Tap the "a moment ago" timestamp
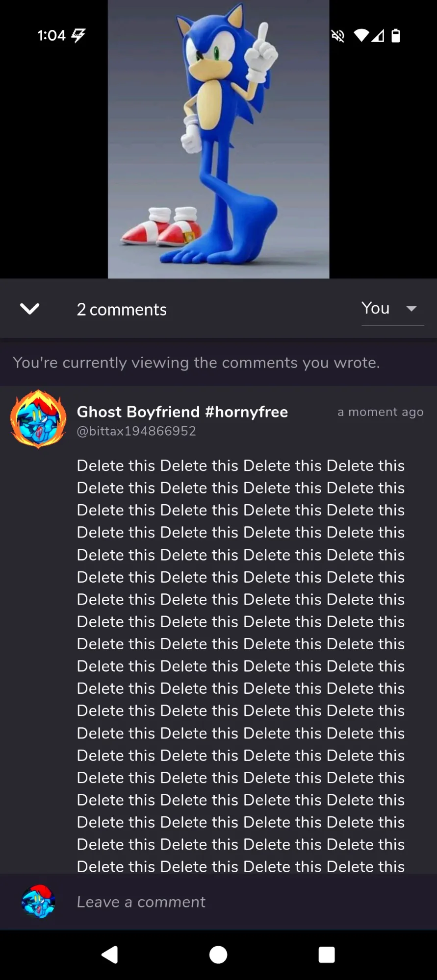Screen dimensions: 437x980 pyautogui.click(x=381, y=412)
